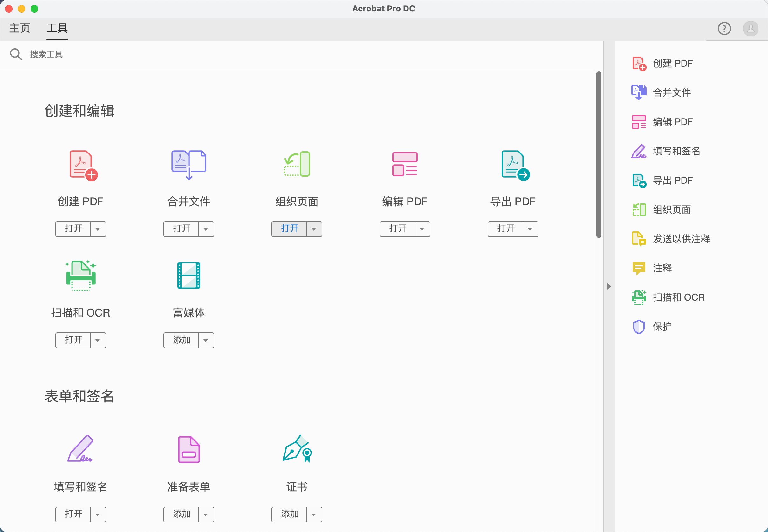Select the Scan and OCR printer icon

tap(81, 276)
